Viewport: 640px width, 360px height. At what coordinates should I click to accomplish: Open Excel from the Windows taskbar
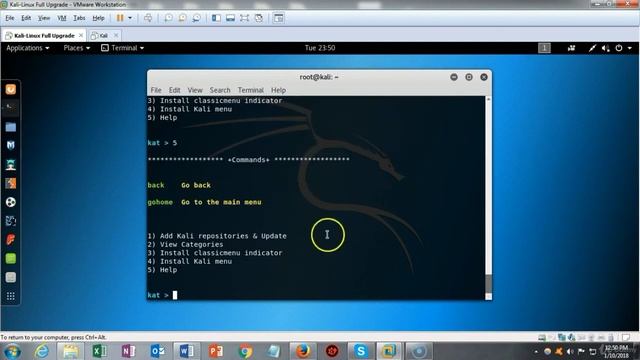pyautogui.click(x=99, y=351)
